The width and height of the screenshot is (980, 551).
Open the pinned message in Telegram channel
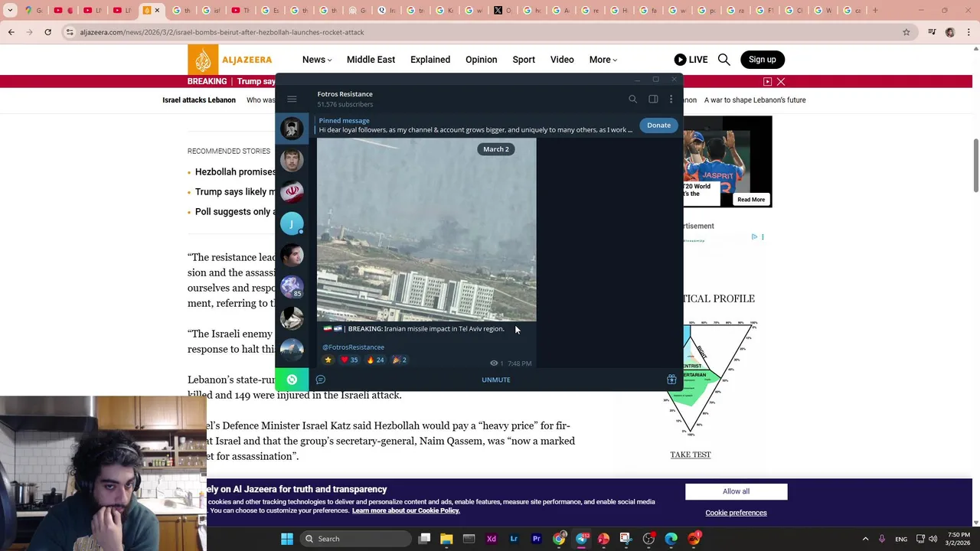coord(475,125)
